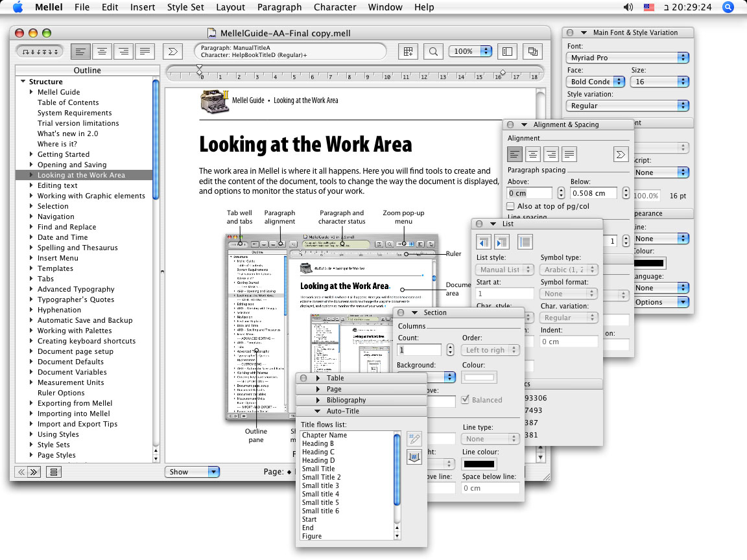
Task: Click the tab type selector well
Action: [x=40, y=51]
